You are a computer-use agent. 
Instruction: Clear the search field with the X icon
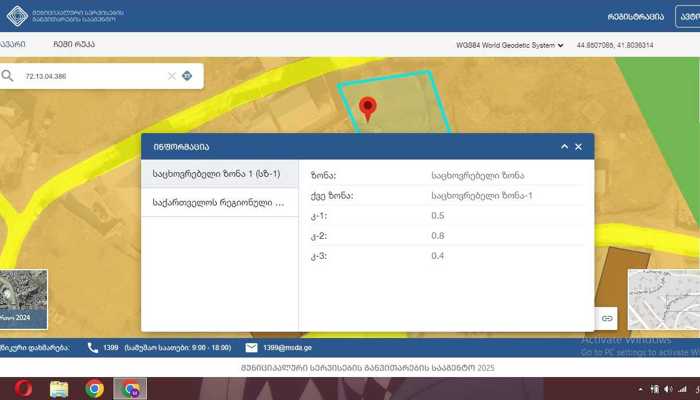[x=171, y=76]
